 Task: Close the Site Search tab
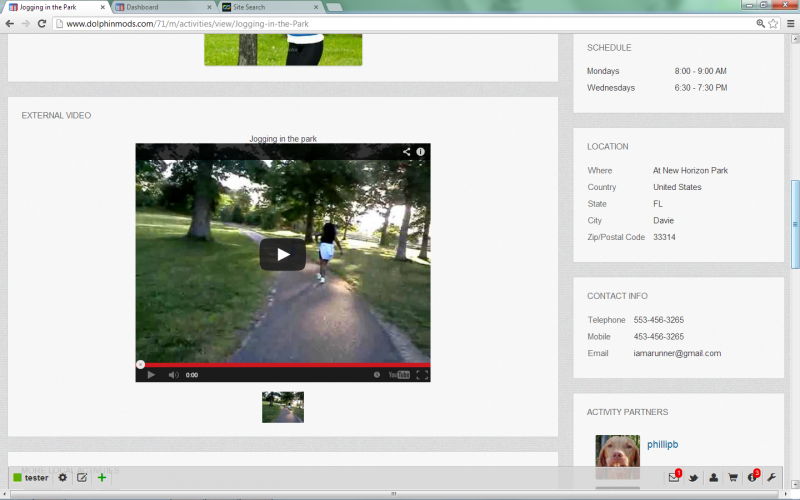(316, 7)
